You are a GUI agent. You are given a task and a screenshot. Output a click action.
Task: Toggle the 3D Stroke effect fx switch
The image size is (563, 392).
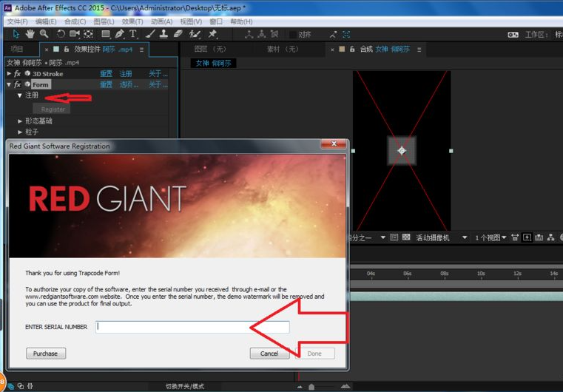(x=17, y=74)
